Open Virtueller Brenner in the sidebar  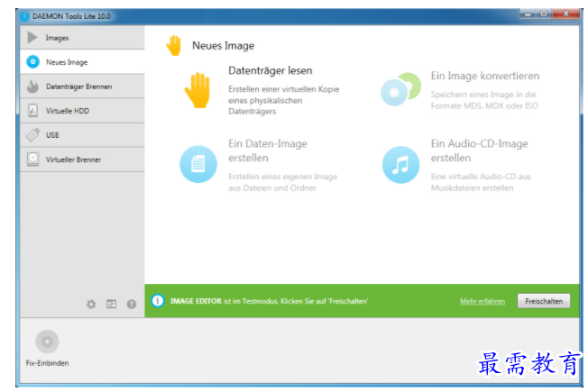82,160
